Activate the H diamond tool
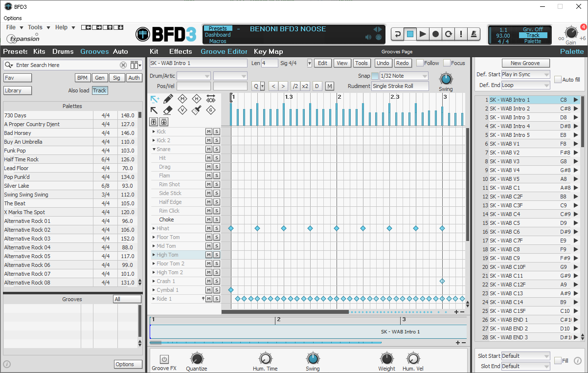The height and width of the screenshot is (373, 588). pyautogui.click(x=197, y=99)
